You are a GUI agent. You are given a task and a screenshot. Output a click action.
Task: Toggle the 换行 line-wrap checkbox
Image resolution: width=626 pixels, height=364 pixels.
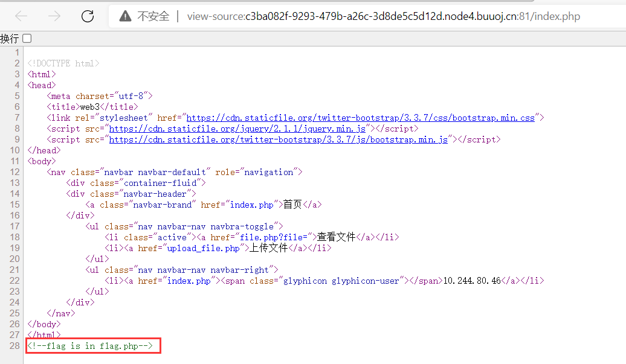pos(27,38)
